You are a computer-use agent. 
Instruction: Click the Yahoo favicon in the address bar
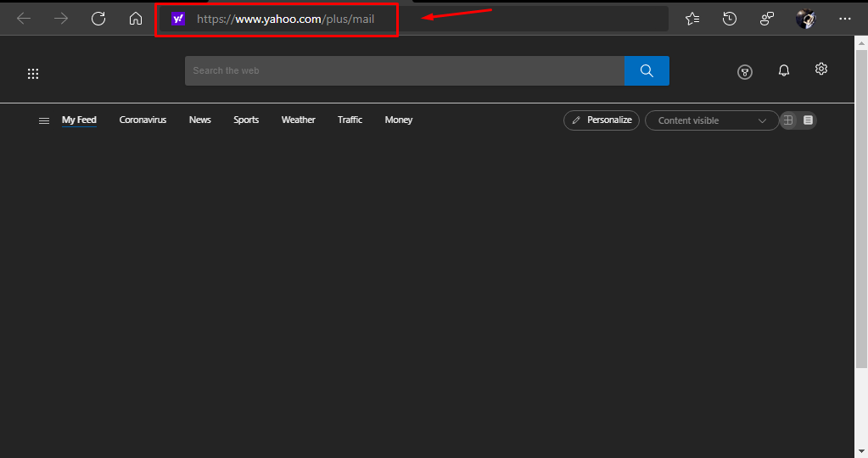177,19
